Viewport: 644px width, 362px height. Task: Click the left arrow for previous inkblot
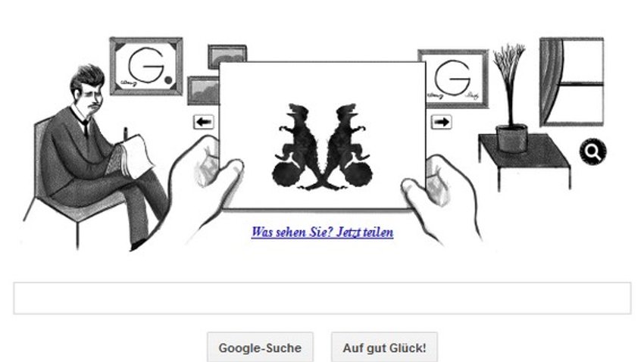tap(204, 122)
